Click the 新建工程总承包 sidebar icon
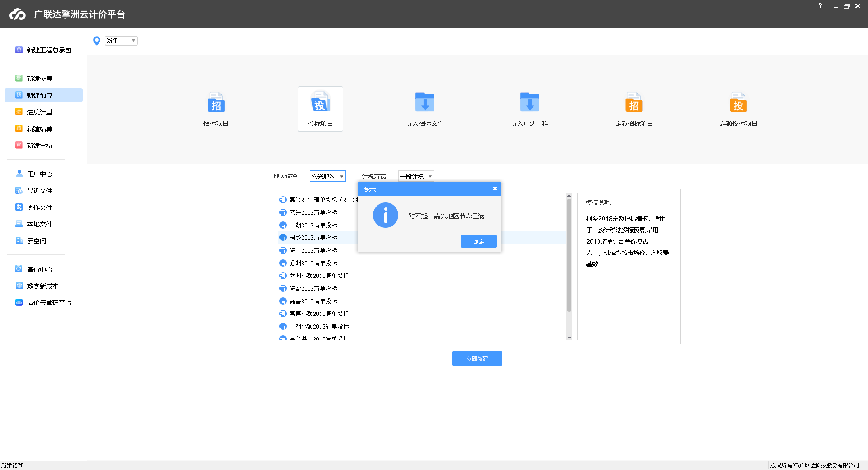868x470 pixels. coord(19,50)
